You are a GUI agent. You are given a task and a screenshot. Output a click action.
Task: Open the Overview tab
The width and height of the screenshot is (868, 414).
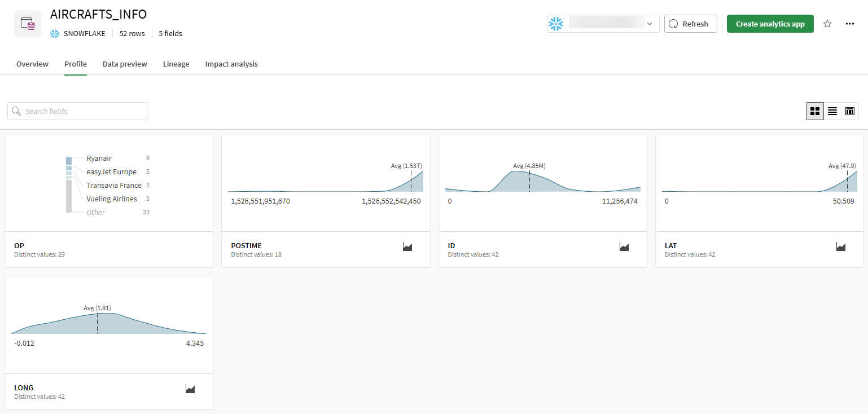click(x=32, y=64)
